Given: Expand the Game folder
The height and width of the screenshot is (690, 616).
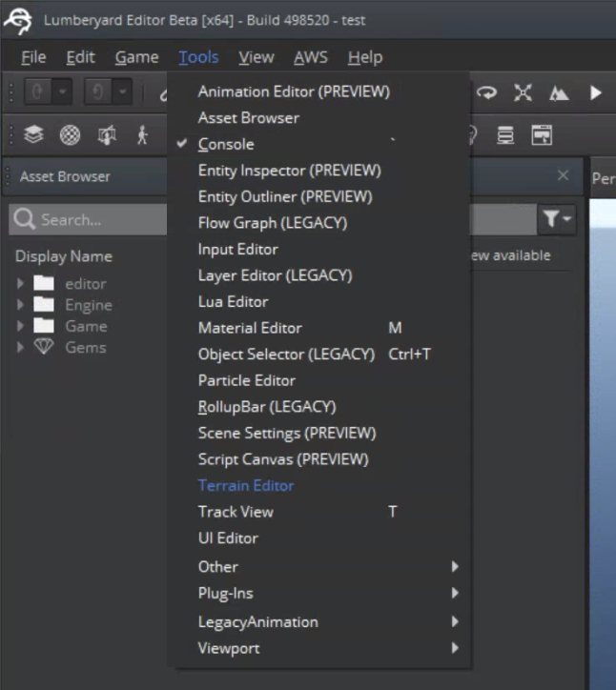Looking at the screenshot, I should [20, 326].
